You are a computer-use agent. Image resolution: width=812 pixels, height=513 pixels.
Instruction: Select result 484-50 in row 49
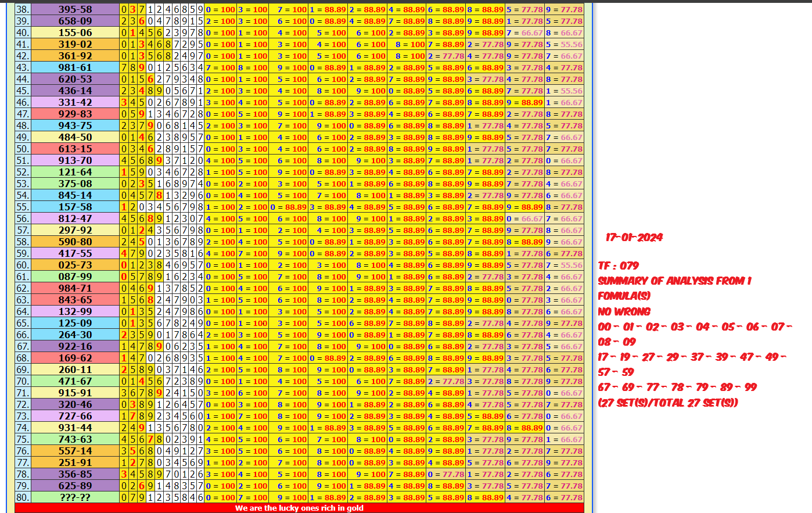[75, 137]
